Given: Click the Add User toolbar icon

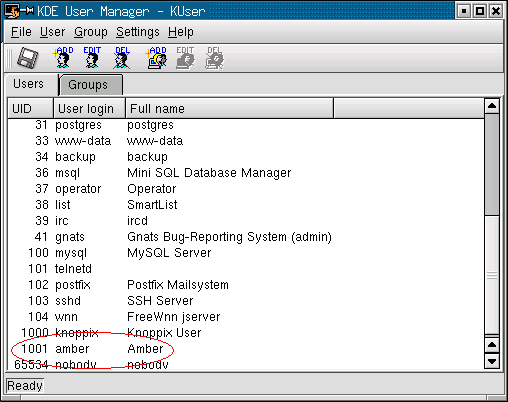Looking at the screenshot, I should [63, 58].
